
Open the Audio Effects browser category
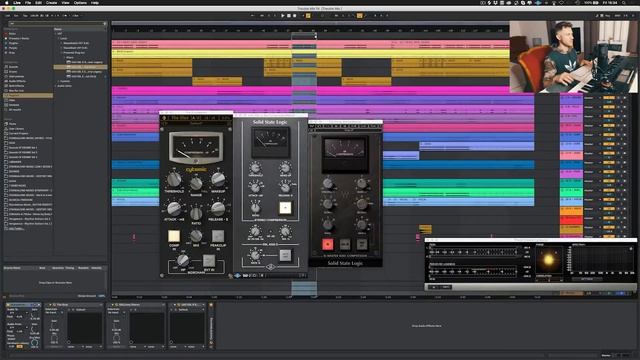pos(17,81)
